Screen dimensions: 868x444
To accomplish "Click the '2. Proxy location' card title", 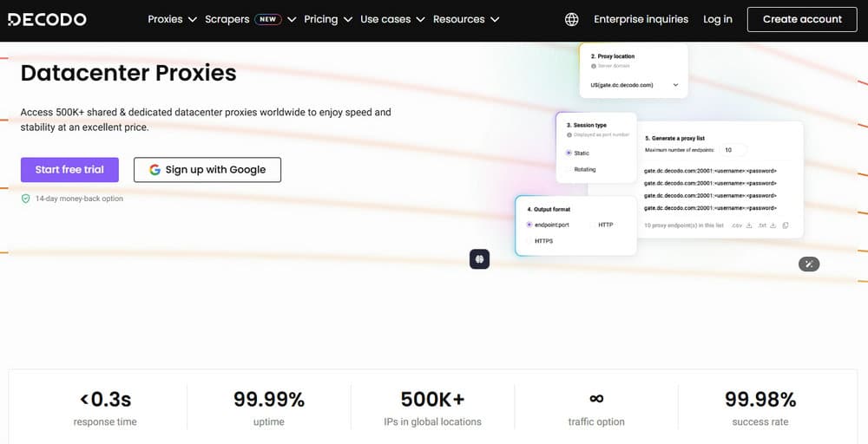I will point(612,56).
